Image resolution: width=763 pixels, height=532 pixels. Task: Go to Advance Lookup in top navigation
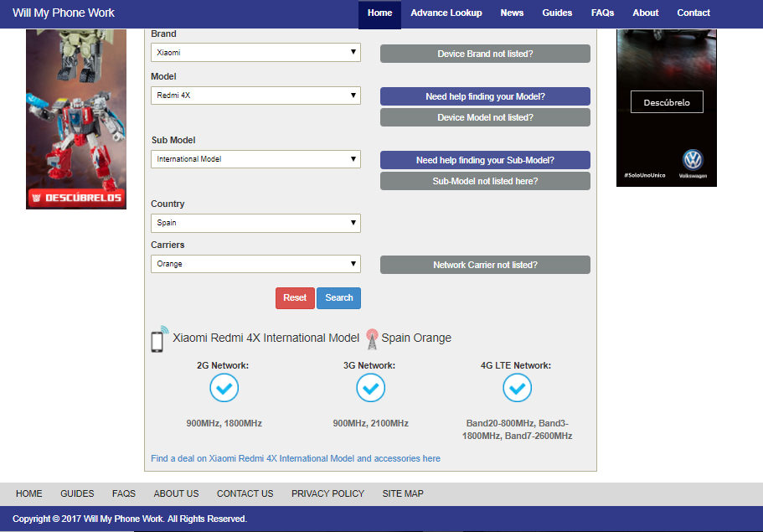(x=446, y=13)
